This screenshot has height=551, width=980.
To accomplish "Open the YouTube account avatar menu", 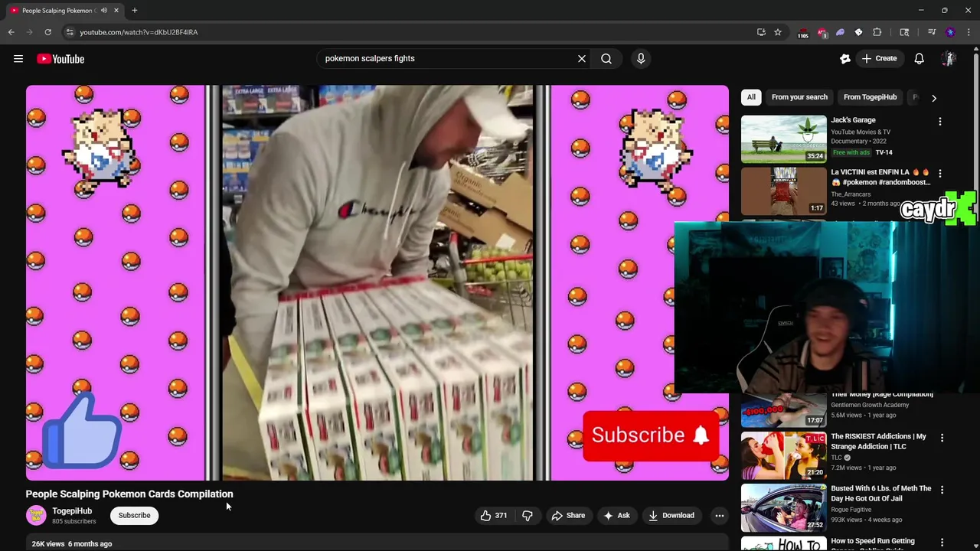I will 949,58.
